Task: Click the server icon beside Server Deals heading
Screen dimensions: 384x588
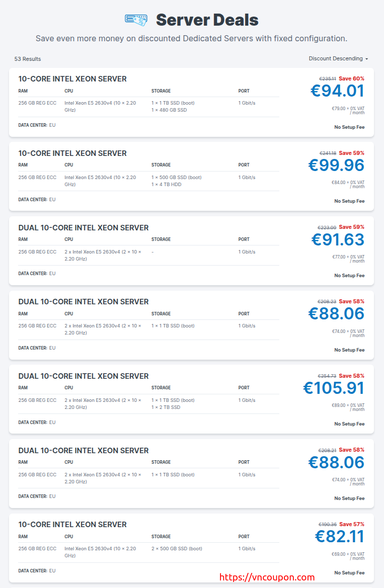Action: point(136,20)
